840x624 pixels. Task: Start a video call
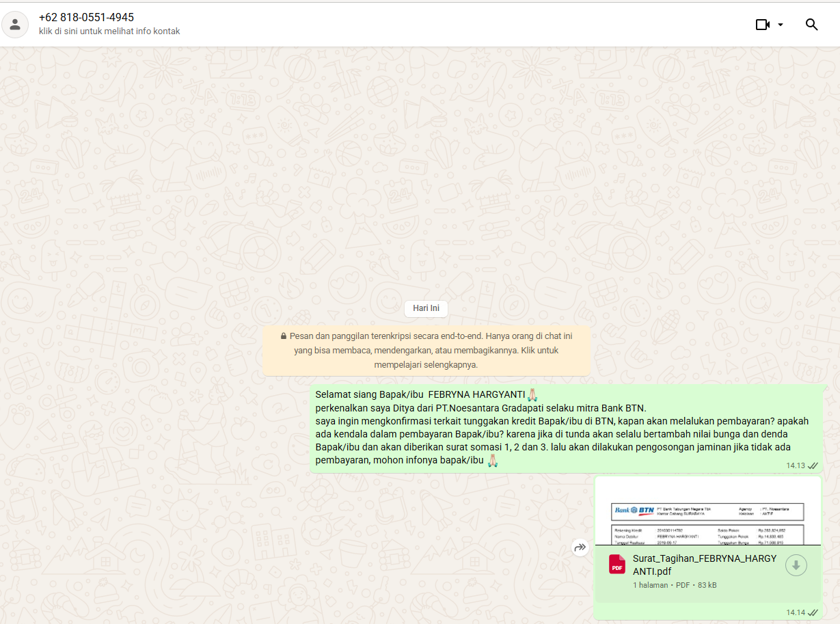pos(762,25)
